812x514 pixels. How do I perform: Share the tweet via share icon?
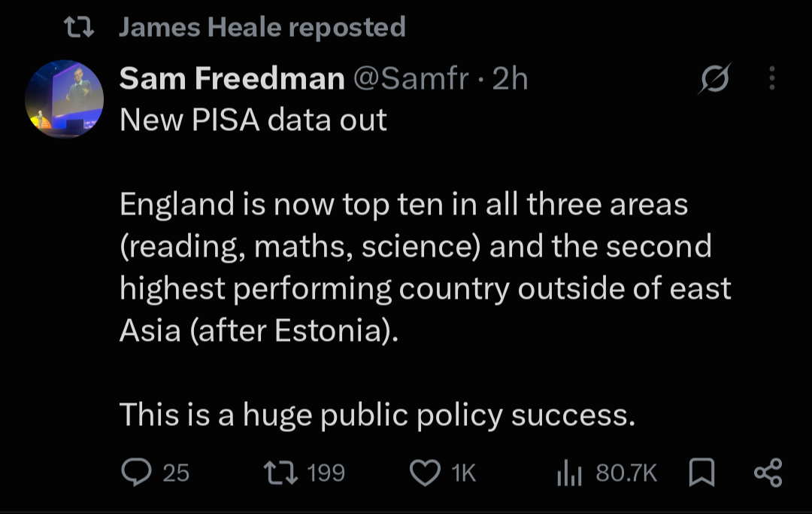(768, 473)
